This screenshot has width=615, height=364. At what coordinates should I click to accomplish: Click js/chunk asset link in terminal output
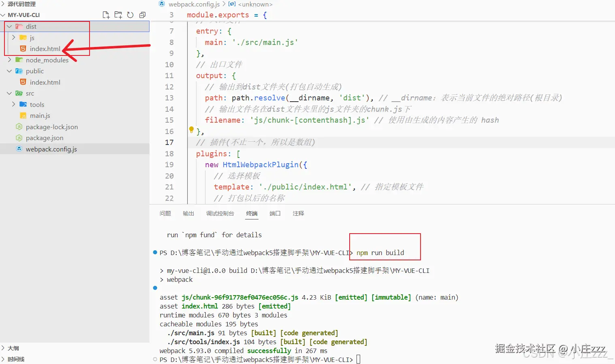[x=240, y=297]
